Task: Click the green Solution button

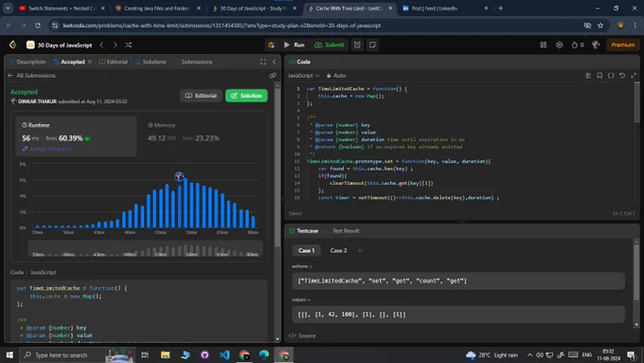Action: 246,96
